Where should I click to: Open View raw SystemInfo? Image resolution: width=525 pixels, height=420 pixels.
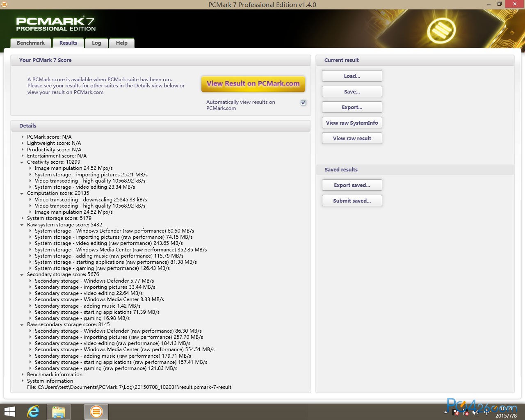click(352, 123)
